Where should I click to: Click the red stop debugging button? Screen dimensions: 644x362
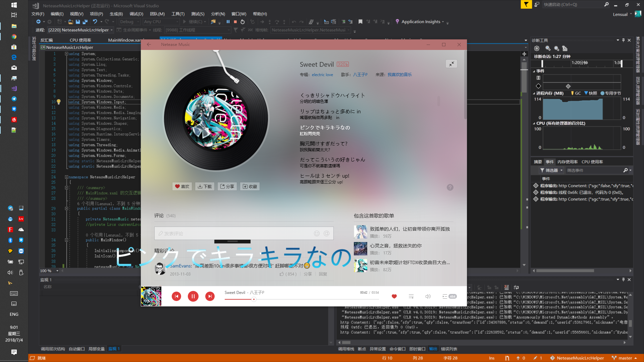pyautogui.click(x=235, y=22)
